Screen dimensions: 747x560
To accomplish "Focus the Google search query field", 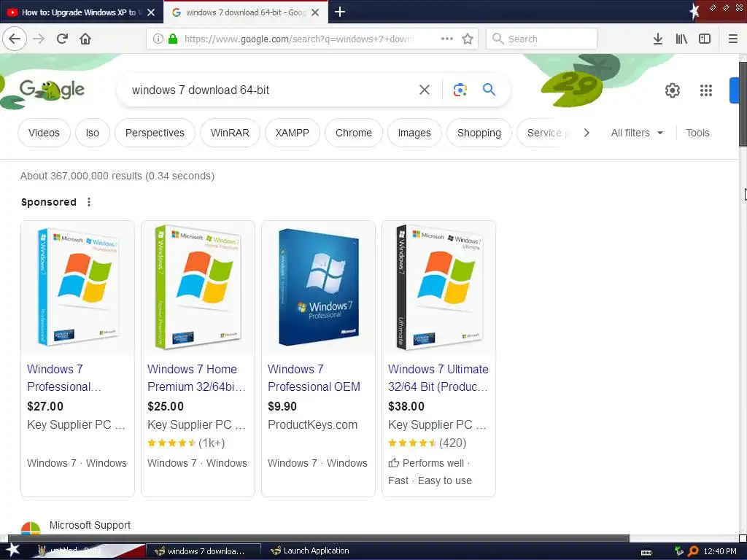I will 271,90.
